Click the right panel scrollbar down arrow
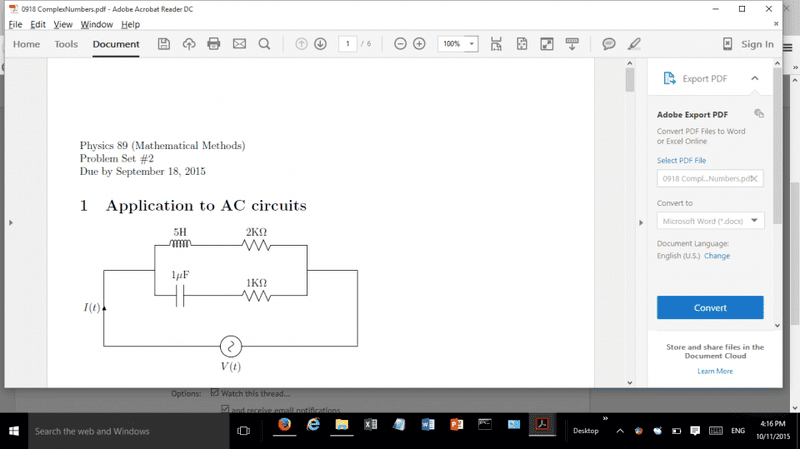Screen dimensions: 800x449 778,325
